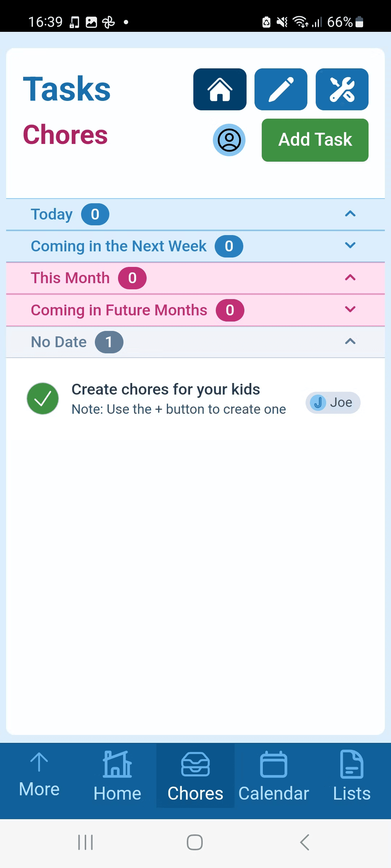
Task: Go to Home in bottom navigation
Action: (117, 776)
